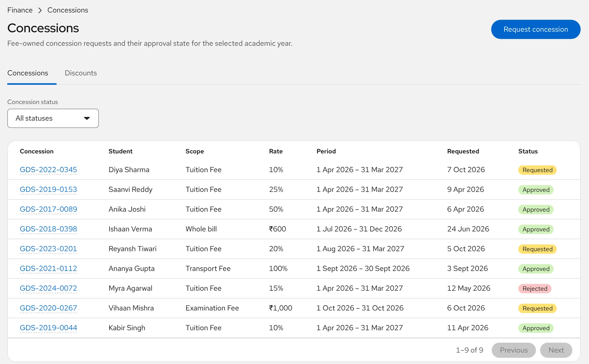
Task: Click the Scope column header
Action: (x=195, y=151)
